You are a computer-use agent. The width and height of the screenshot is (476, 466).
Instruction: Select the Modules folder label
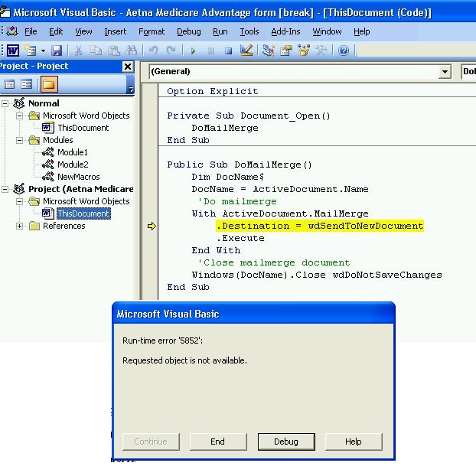(x=58, y=140)
